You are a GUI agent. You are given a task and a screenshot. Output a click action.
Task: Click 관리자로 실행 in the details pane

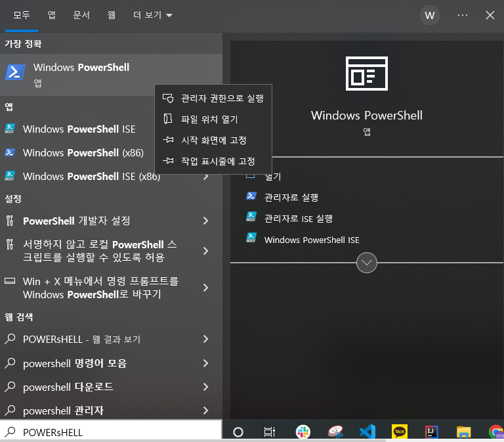tap(291, 197)
